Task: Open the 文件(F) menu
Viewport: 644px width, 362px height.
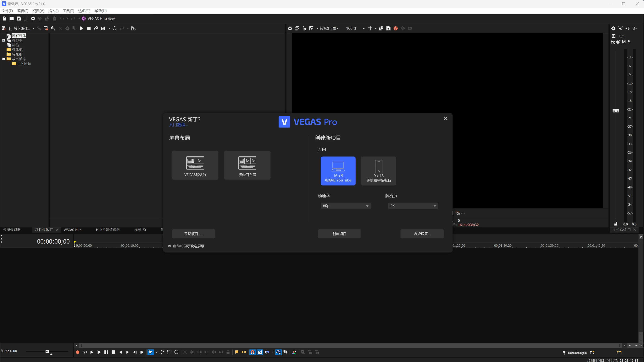Action: pyautogui.click(x=7, y=11)
